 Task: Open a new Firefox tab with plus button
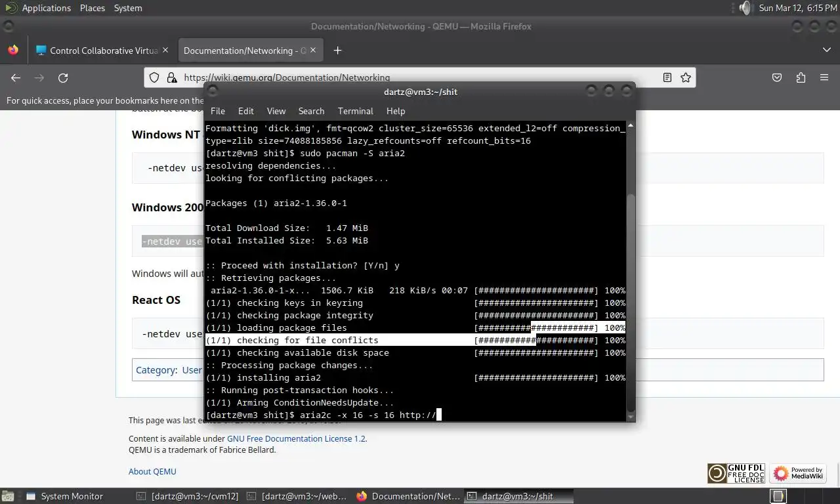pyautogui.click(x=337, y=51)
